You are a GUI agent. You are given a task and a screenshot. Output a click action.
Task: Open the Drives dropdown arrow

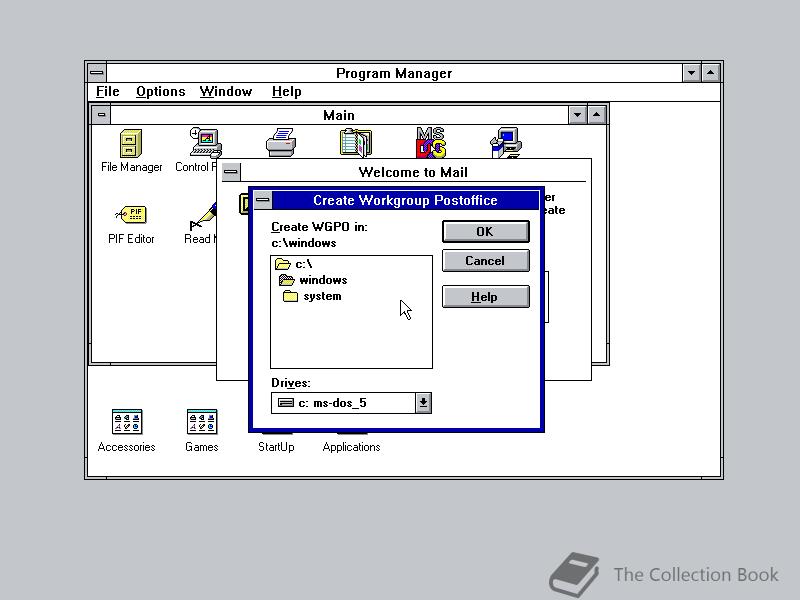[423, 403]
